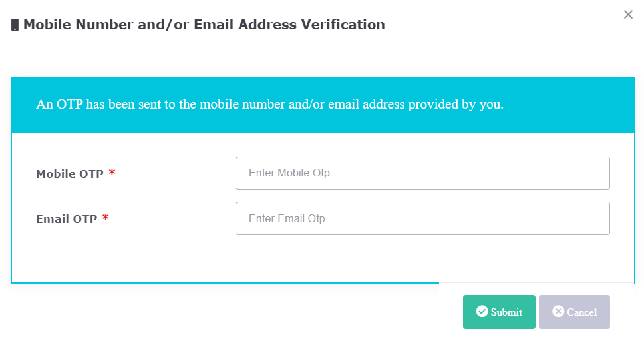
Task: Focus the Email OTP input field
Action: [422, 218]
